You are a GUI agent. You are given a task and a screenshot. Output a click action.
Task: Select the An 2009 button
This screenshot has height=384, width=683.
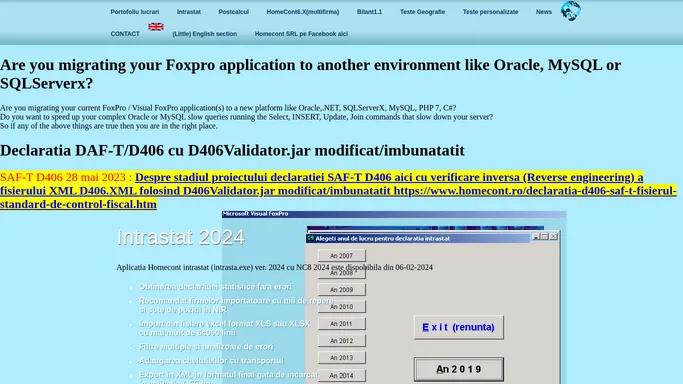(x=342, y=290)
